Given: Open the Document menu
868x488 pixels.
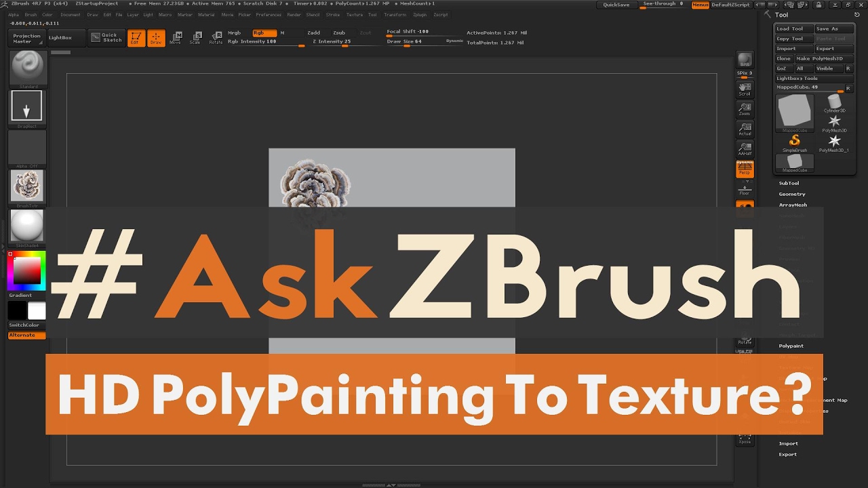Looking at the screenshot, I should pos(70,14).
